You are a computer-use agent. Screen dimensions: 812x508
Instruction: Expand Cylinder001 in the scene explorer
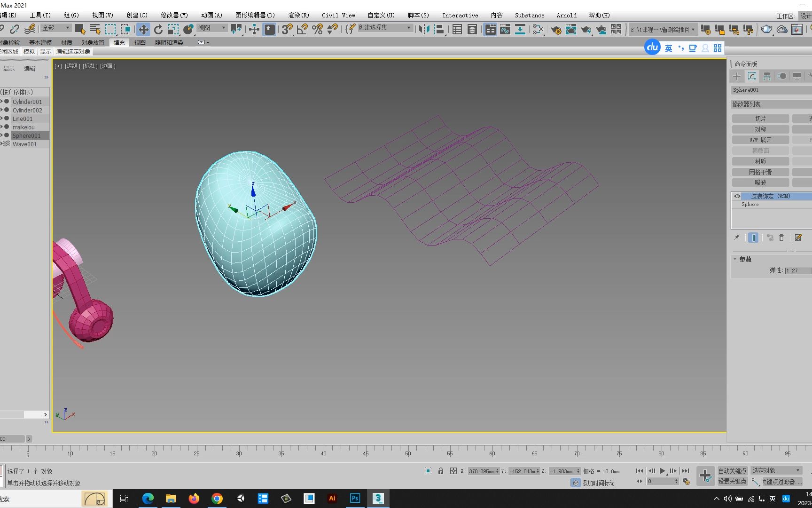pos(2,102)
